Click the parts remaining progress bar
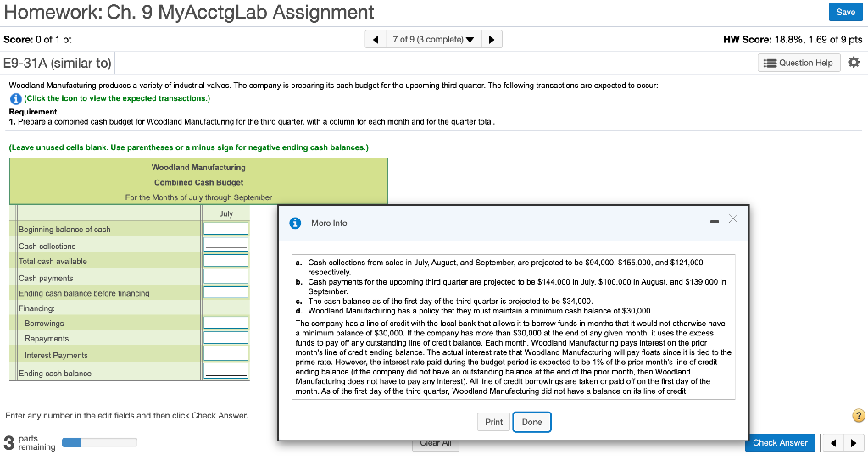Image resolution: width=868 pixels, height=460 pixels. click(x=100, y=442)
